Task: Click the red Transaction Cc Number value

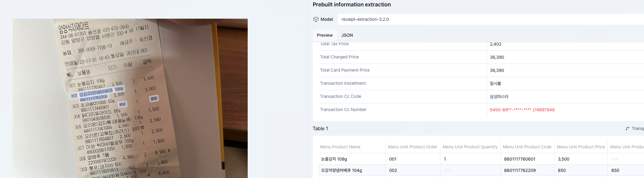Action: [x=522, y=110]
